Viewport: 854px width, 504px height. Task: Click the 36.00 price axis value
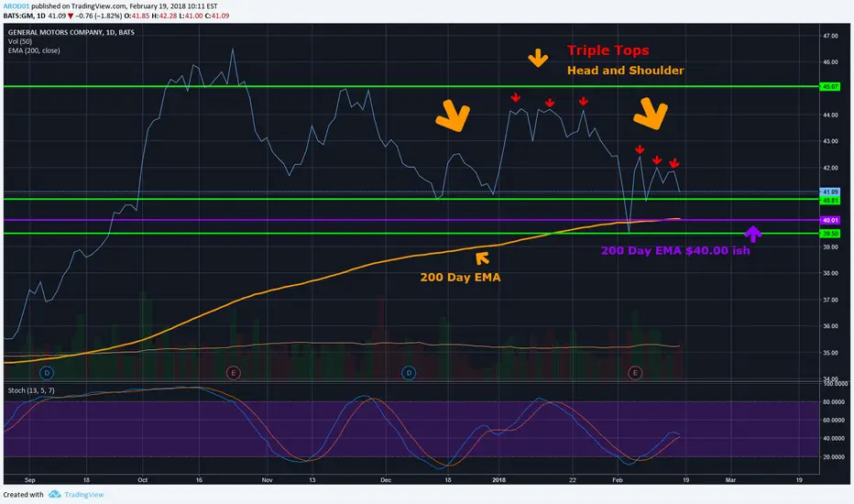(x=830, y=326)
